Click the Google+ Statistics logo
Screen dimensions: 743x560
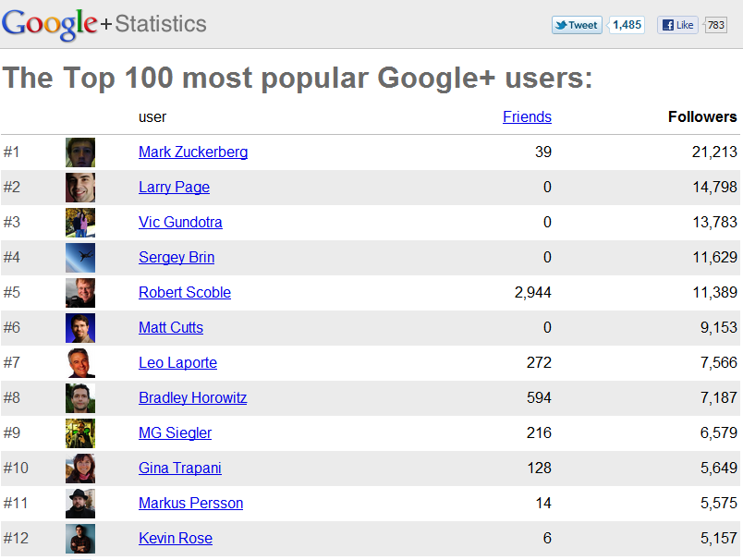click(x=104, y=24)
